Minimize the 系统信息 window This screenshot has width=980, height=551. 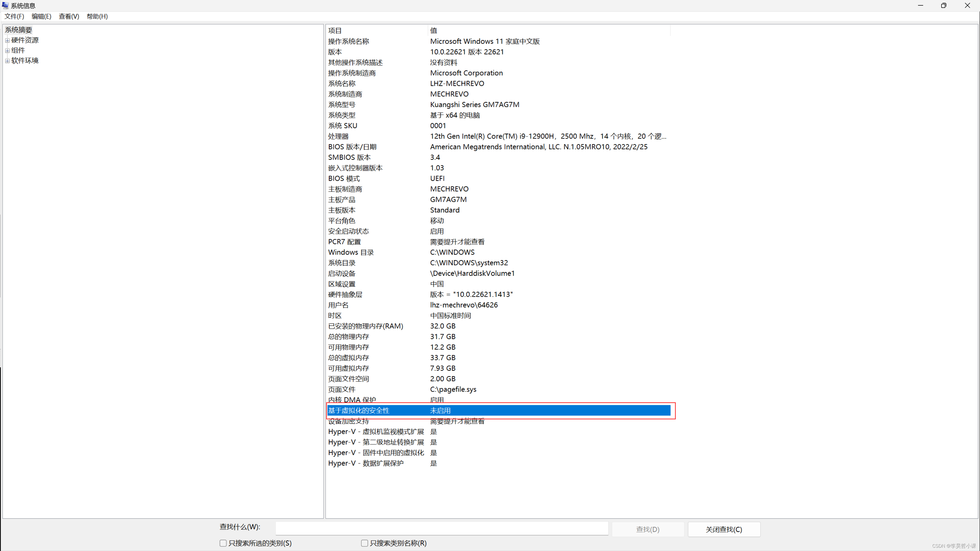[920, 5]
